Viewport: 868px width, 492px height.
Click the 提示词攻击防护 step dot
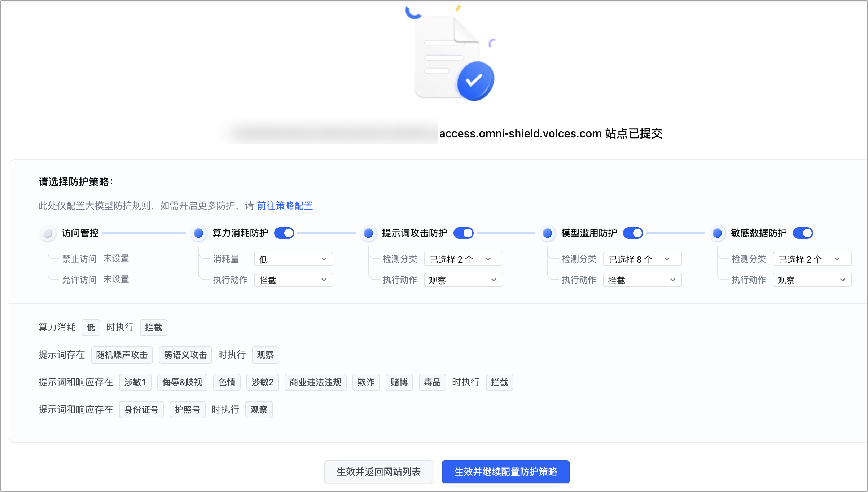(x=368, y=233)
